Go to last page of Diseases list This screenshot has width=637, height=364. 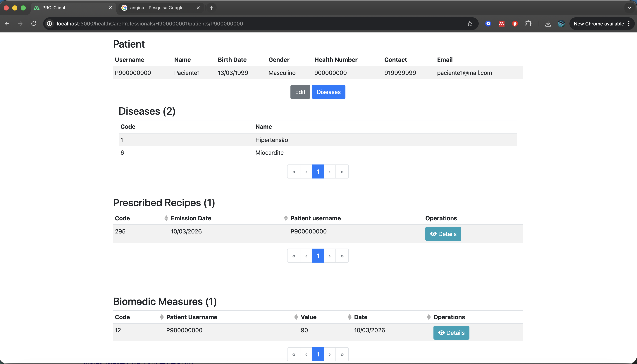pyautogui.click(x=342, y=172)
